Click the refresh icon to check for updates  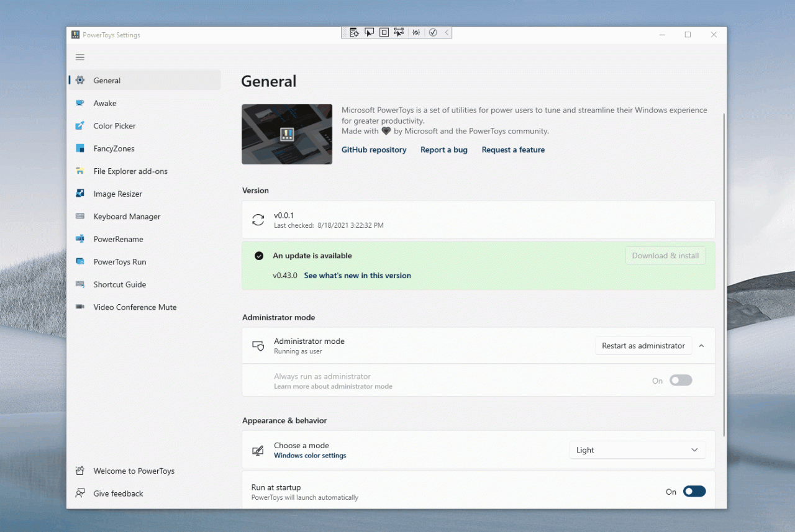pos(258,220)
